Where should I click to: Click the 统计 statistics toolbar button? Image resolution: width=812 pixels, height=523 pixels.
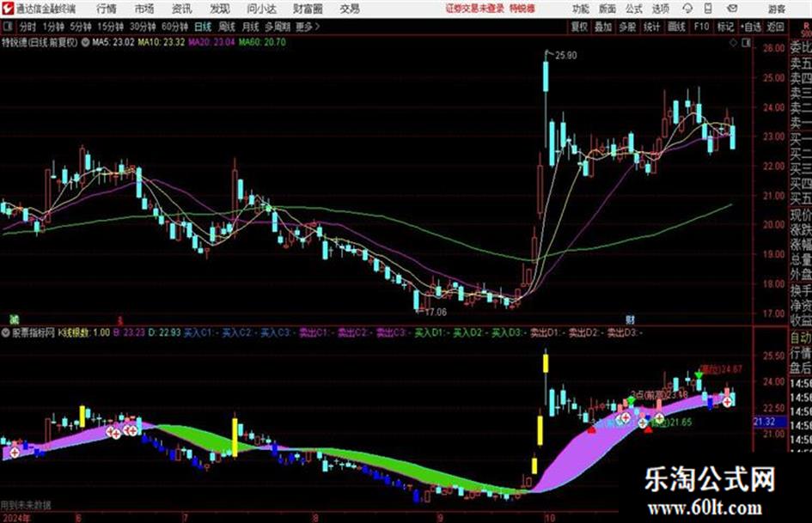point(651,27)
